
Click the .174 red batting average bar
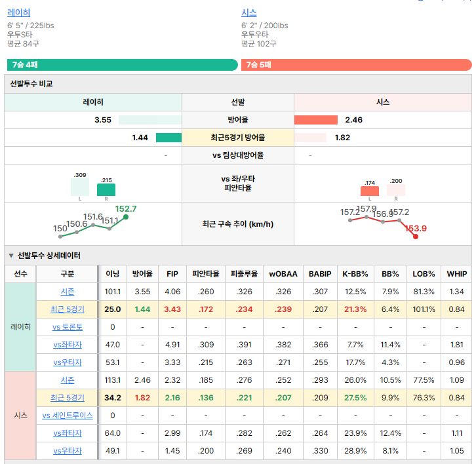point(369,191)
